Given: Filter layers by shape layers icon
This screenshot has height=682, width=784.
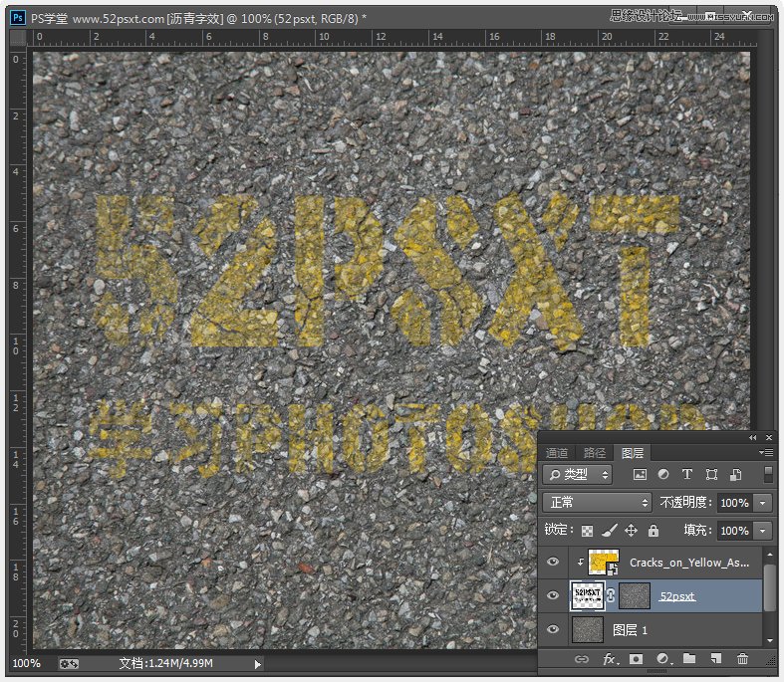Looking at the screenshot, I should pyautogui.click(x=711, y=474).
